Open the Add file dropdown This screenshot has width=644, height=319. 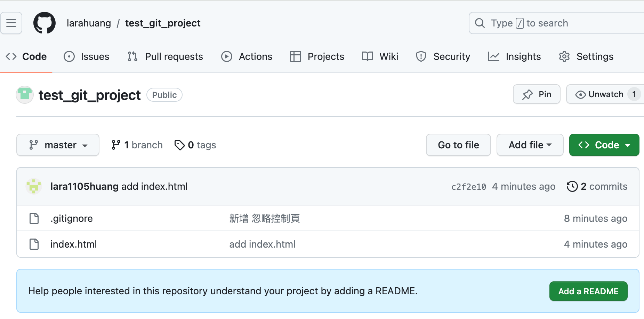530,145
